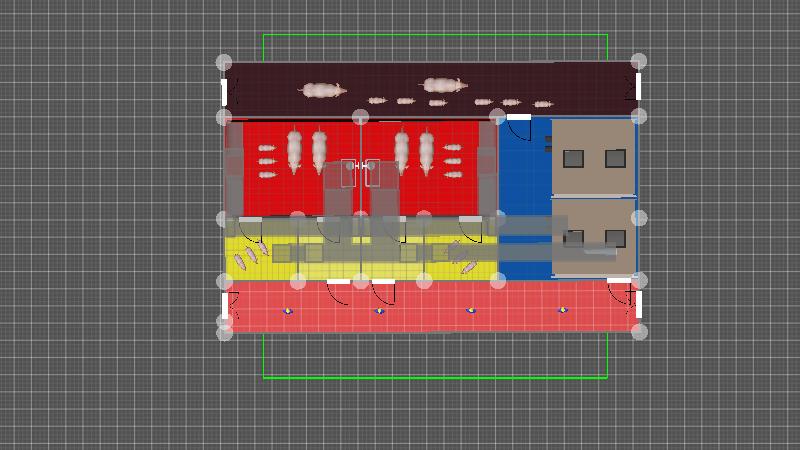The width and height of the screenshot is (800, 450).
Task: Click the bottom-left corner handle of the floor plan
Action: point(224,331)
